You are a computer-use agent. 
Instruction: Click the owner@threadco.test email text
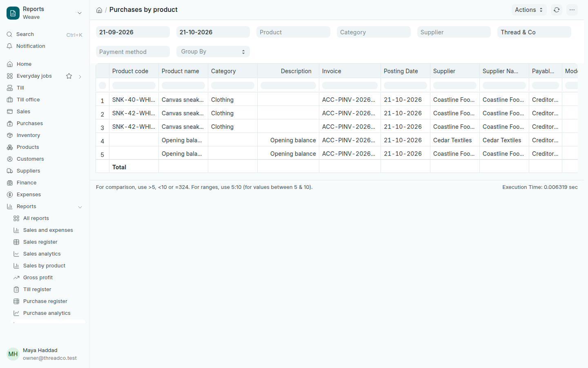[50, 358]
